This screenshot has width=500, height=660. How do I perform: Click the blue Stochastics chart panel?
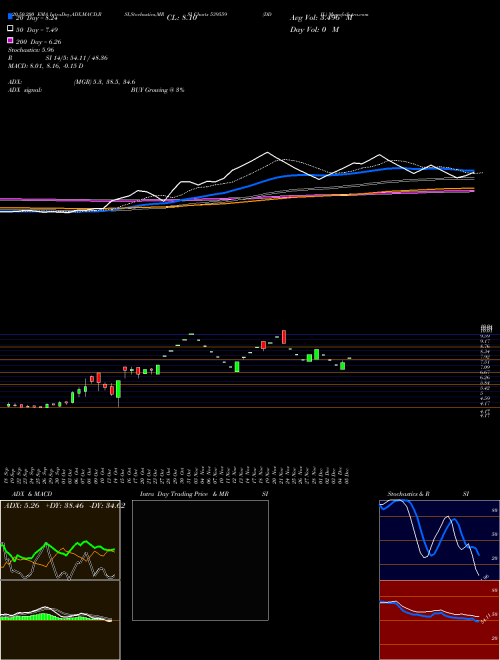point(439,540)
